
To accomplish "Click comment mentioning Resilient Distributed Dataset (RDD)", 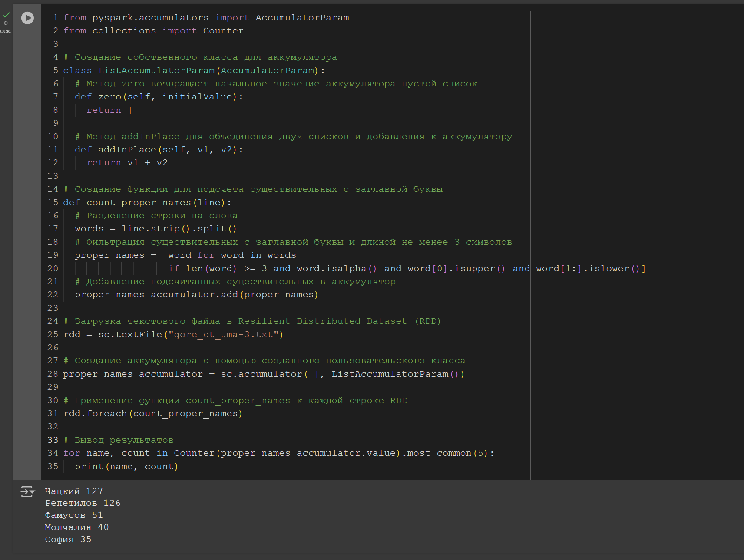I will pyautogui.click(x=252, y=321).
